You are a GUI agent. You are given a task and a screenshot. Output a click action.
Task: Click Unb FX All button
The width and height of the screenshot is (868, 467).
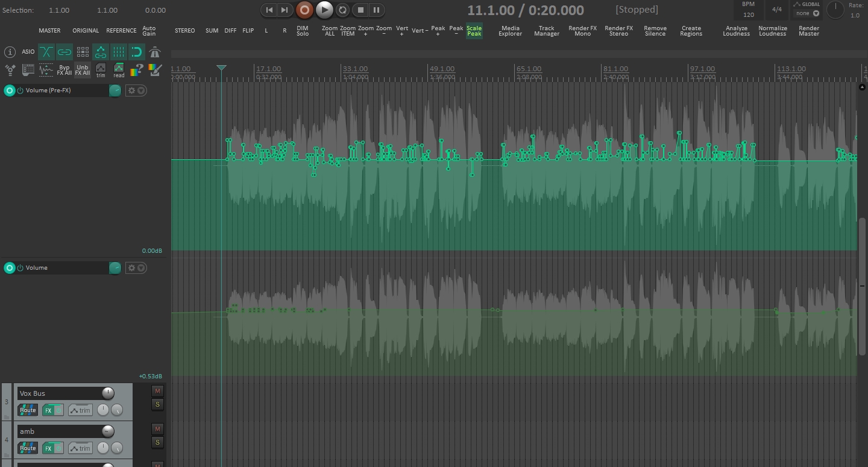83,70
